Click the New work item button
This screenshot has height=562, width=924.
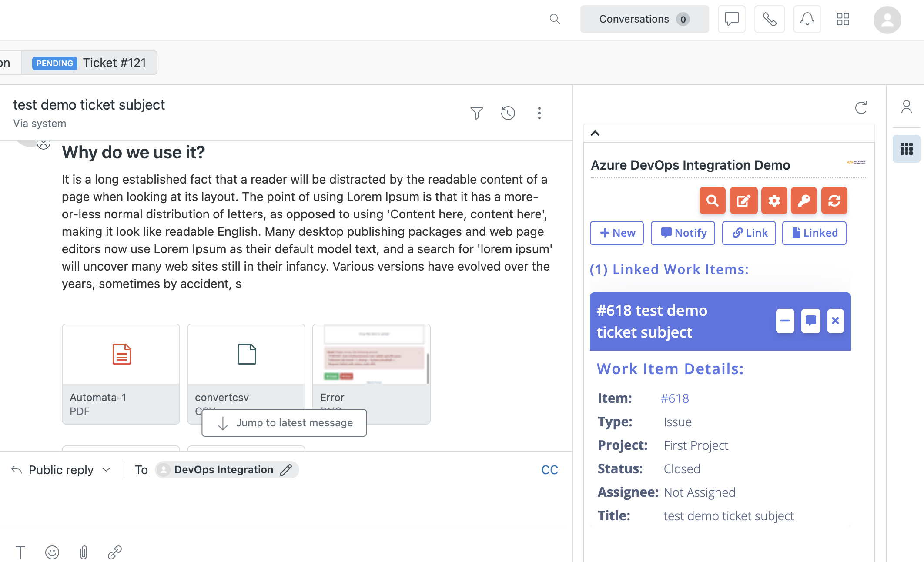click(x=617, y=232)
